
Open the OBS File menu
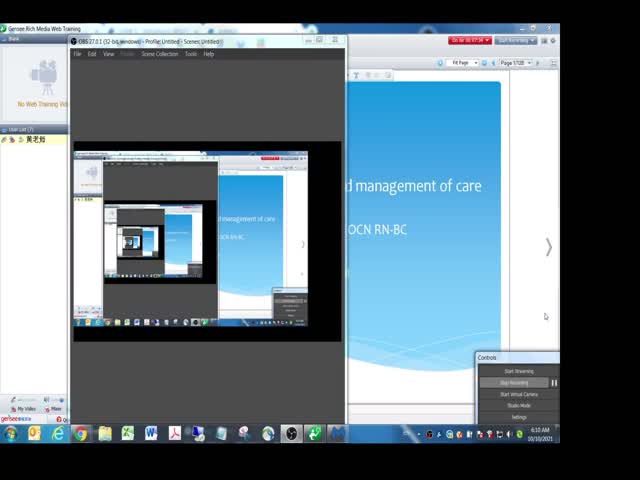(x=78, y=54)
